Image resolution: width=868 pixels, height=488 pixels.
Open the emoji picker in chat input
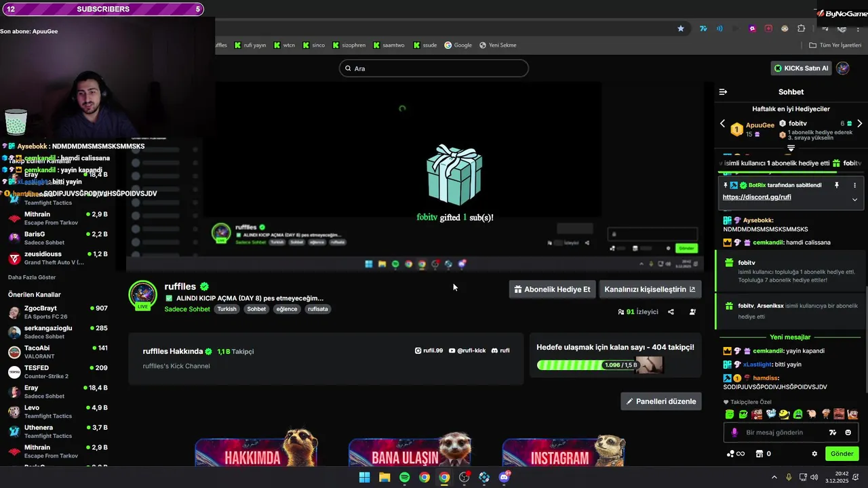coord(848,432)
